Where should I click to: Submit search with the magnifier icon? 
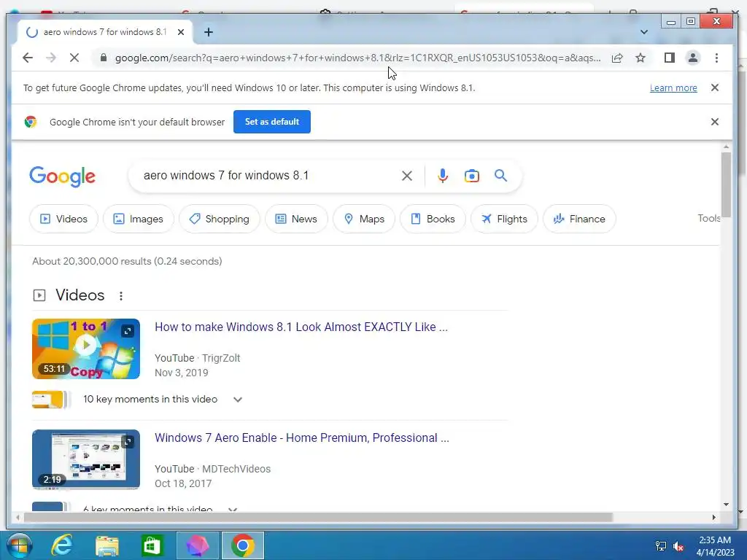click(500, 176)
